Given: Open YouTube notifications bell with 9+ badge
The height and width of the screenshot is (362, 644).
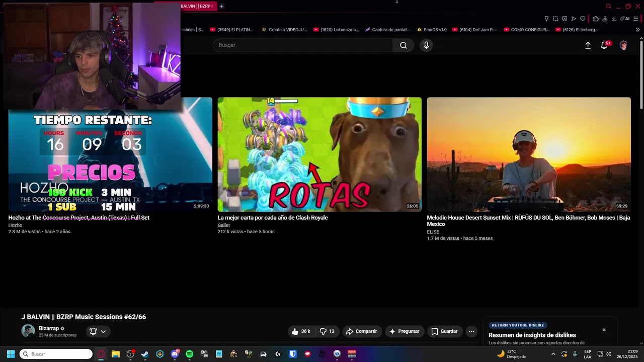Looking at the screenshot, I should click(605, 45).
